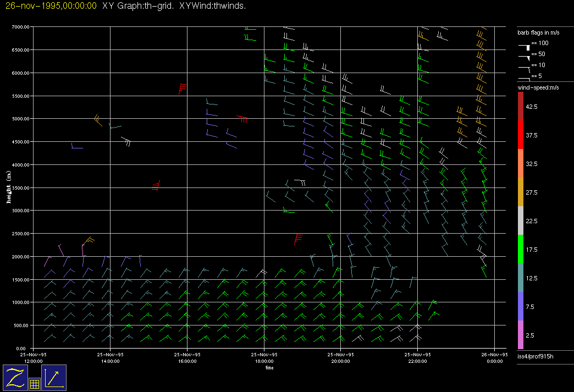Open the small yellow grid icon

(34, 384)
